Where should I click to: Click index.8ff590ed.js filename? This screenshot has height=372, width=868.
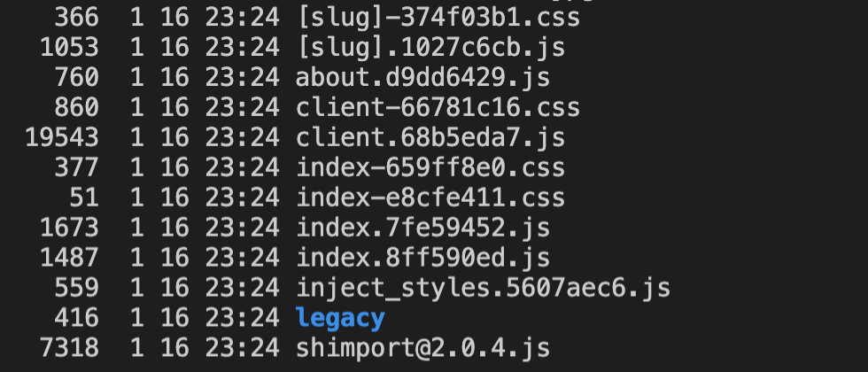423,257
